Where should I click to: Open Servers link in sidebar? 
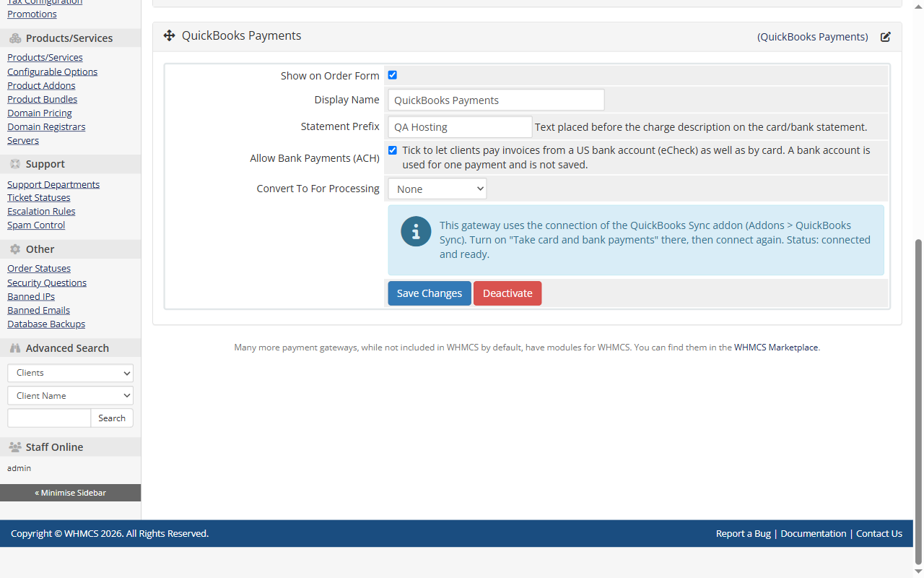pos(23,140)
